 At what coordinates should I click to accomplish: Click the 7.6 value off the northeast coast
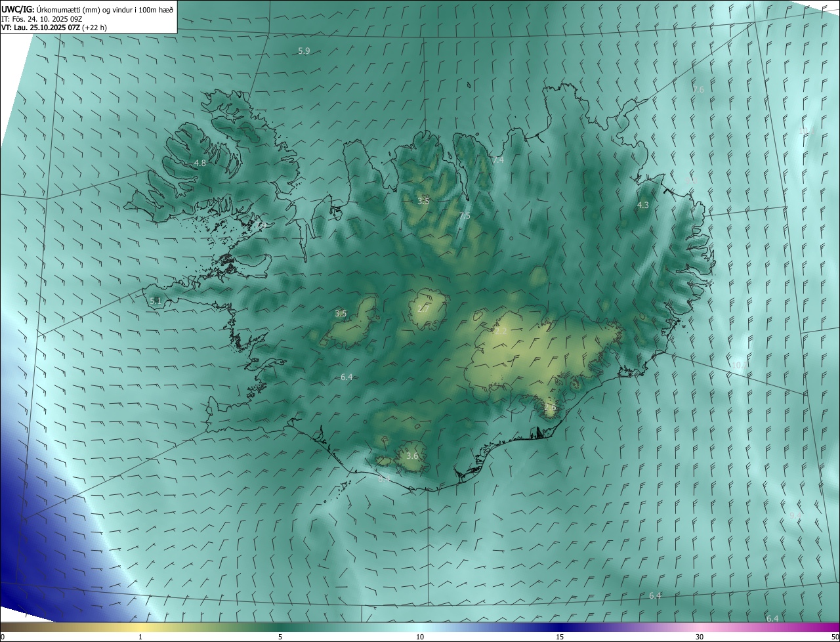tap(698, 89)
